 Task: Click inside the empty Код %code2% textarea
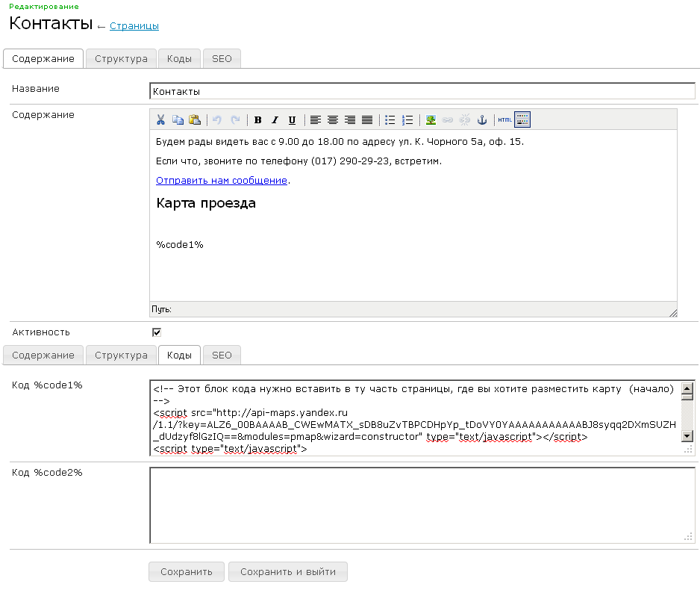click(x=422, y=505)
